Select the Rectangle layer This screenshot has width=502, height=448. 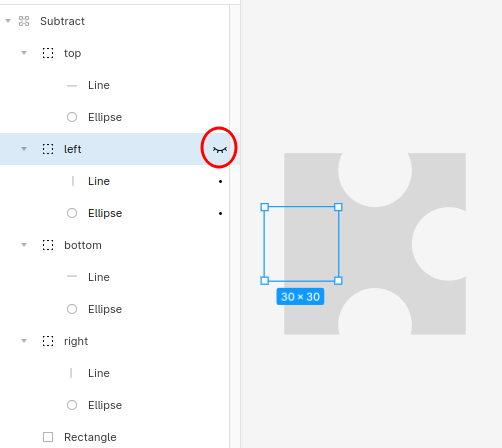(x=90, y=437)
